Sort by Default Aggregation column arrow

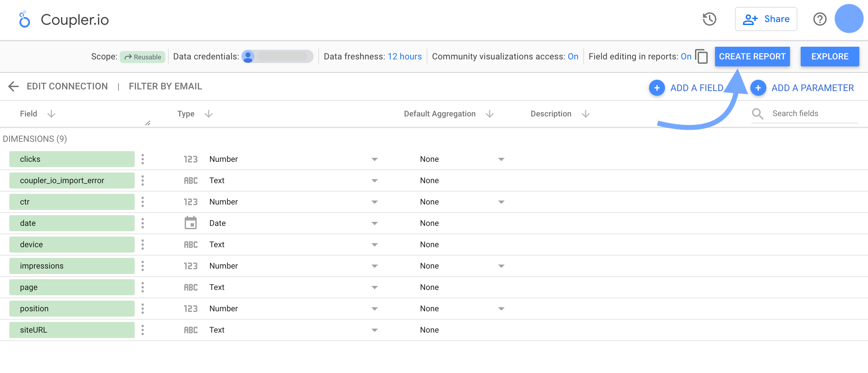point(490,114)
